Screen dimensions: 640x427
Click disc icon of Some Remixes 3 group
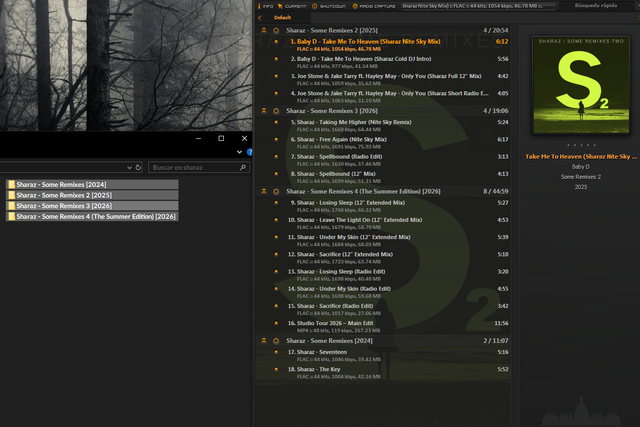pyautogui.click(x=276, y=111)
